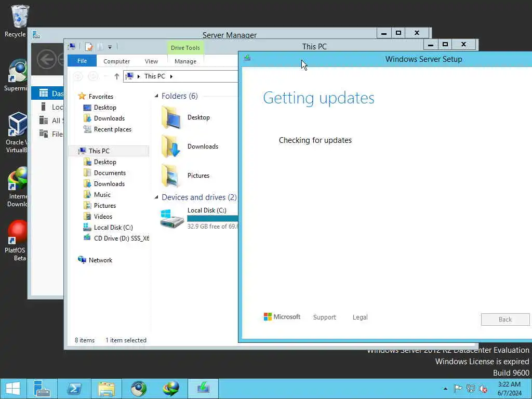Select the Desktop folder in content pane
Screen dimensions: 532x399
click(186, 117)
